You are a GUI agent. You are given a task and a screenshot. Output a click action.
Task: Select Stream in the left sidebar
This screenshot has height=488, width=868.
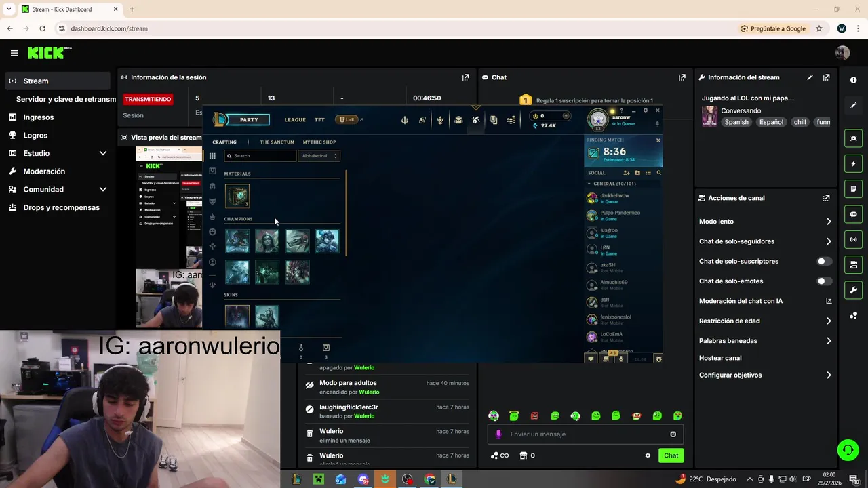pyautogui.click(x=58, y=81)
